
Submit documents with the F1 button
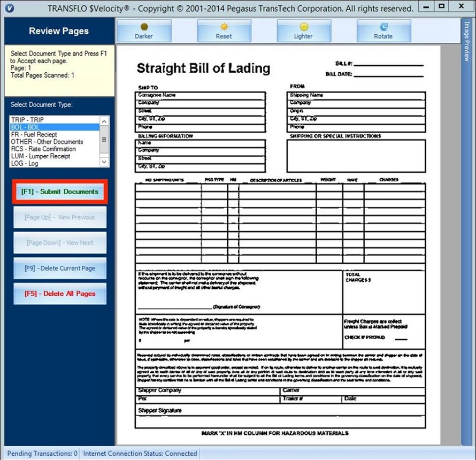[60, 191]
